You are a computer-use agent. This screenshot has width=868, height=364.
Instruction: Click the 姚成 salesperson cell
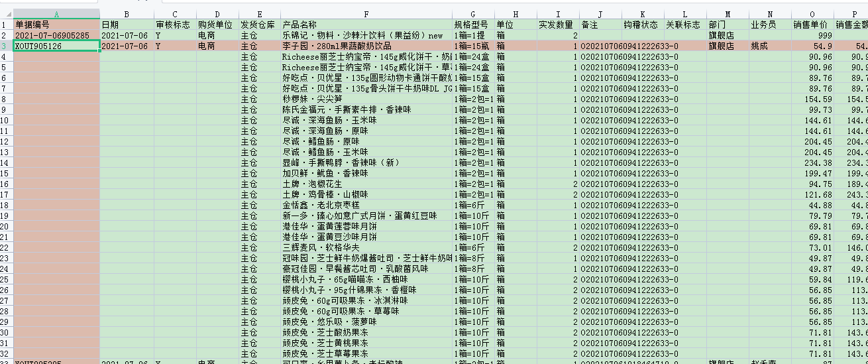tap(771, 46)
